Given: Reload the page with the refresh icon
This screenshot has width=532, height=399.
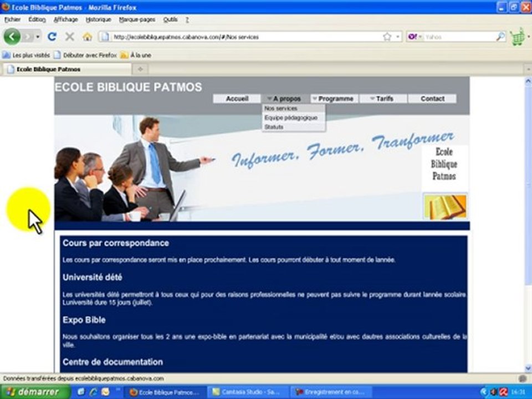Looking at the screenshot, I should (x=52, y=37).
